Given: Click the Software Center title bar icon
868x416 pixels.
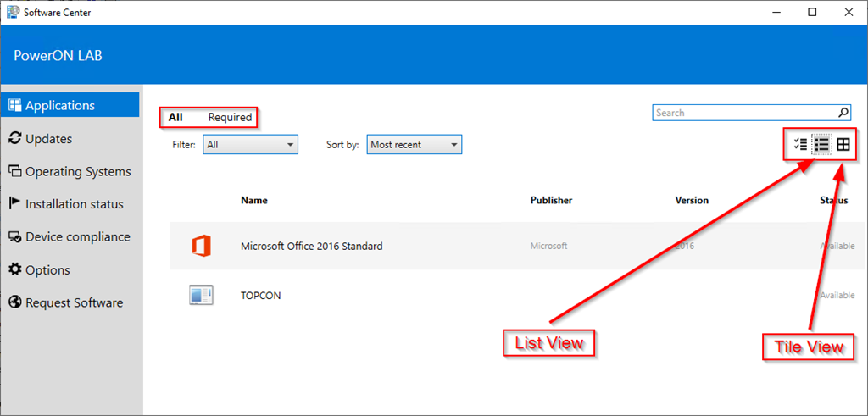Looking at the screenshot, I should pos(11,12).
